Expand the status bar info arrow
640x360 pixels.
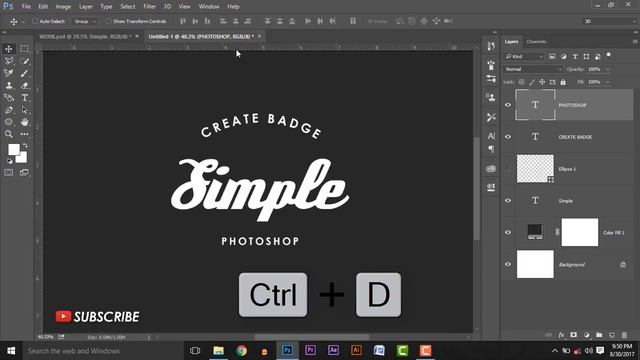tap(149, 337)
